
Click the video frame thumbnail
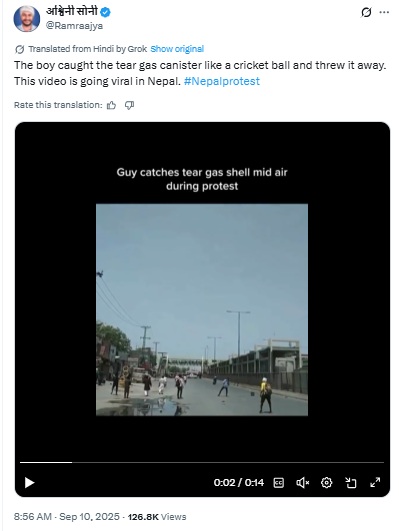pyautogui.click(x=202, y=310)
